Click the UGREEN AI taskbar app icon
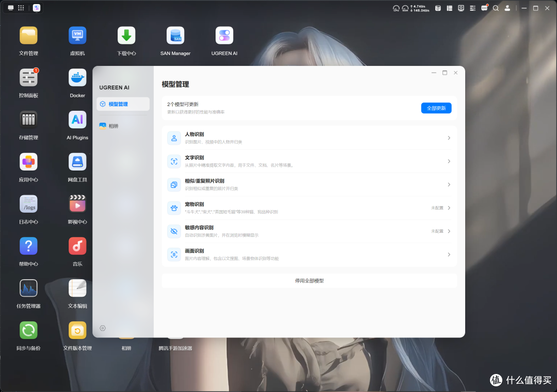 [x=37, y=8]
